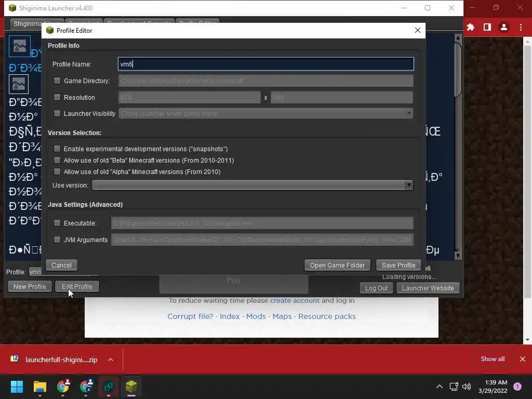
Task: Open Shiginima Launcher taskbar icon
Action: 131,387
